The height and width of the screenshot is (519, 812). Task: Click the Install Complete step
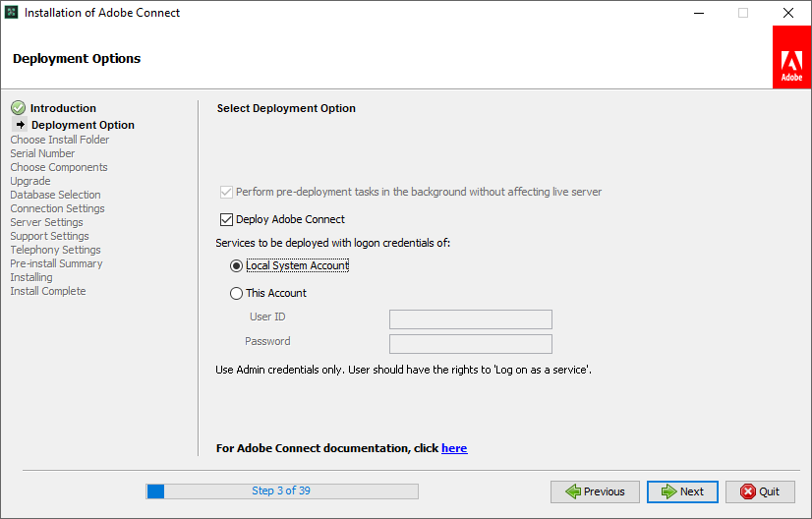48,291
